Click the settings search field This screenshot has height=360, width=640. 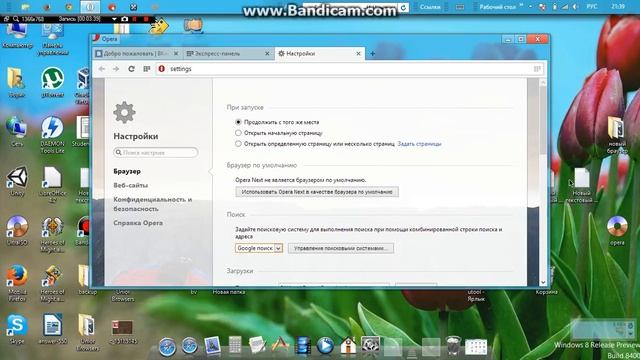pos(156,153)
